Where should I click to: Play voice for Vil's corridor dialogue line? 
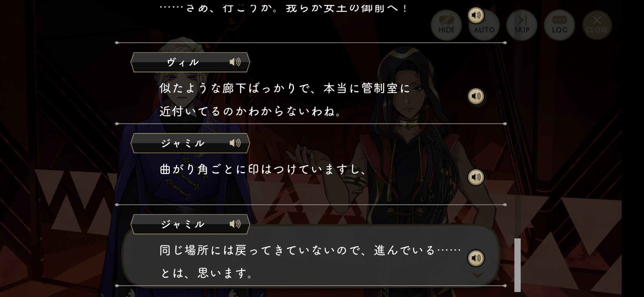pos(476,96)
